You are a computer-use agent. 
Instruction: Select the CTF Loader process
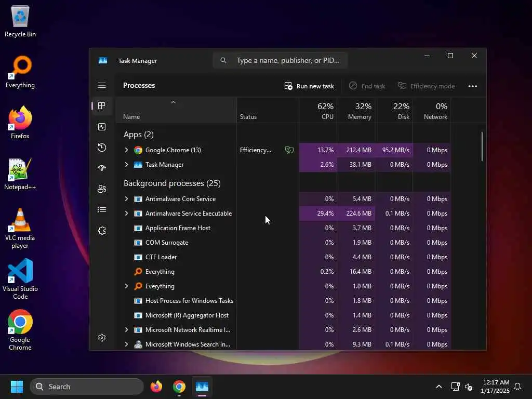pyautogui.click(x=283, y=257)
